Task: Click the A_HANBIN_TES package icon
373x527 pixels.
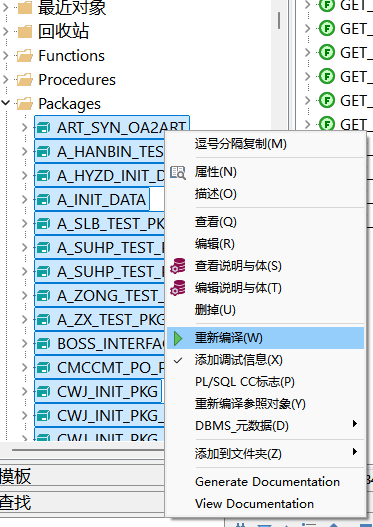Action: pos(43,152)
